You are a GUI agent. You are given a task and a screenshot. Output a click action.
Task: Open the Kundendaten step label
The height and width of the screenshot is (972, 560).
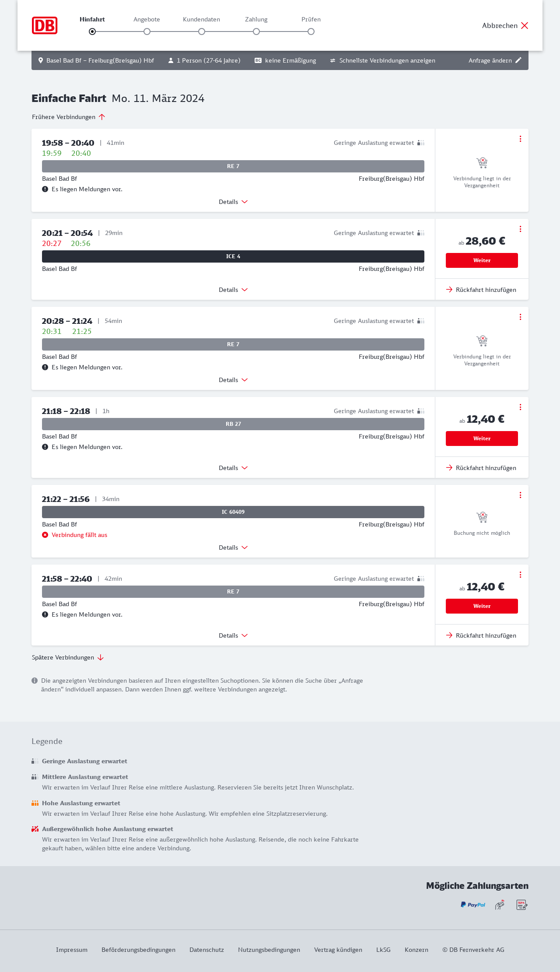[x=201, y=19]
